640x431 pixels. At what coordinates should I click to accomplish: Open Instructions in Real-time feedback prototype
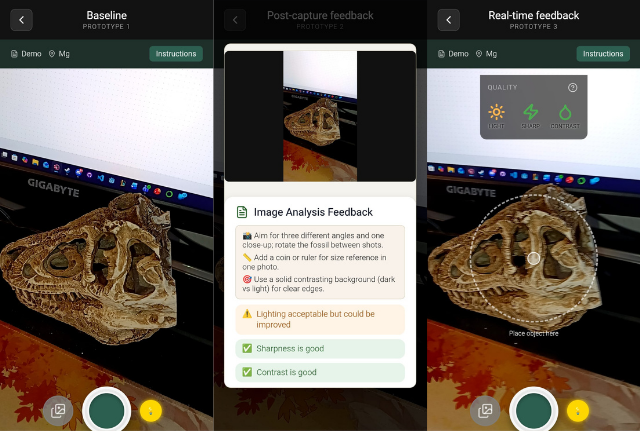603,54
